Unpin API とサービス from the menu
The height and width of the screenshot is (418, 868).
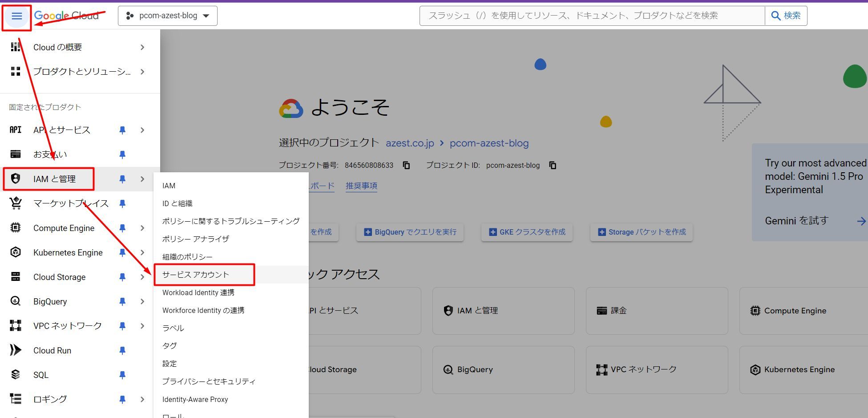(122, 130)
